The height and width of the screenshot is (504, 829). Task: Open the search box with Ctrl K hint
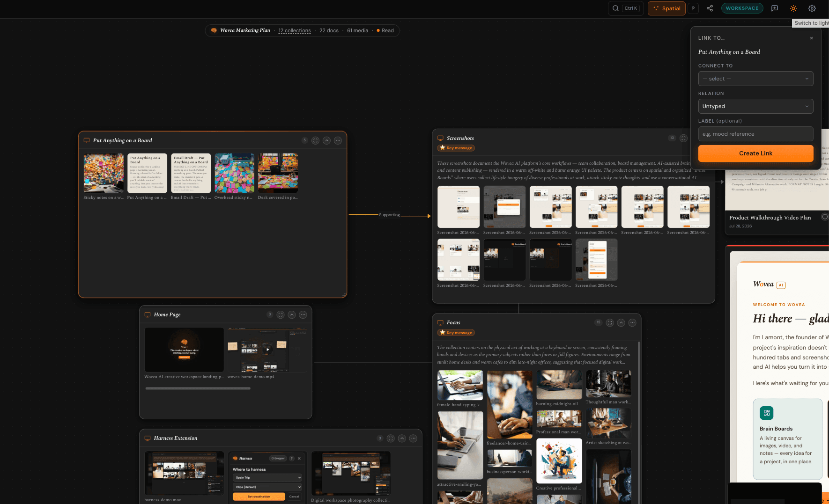[626, 8]
